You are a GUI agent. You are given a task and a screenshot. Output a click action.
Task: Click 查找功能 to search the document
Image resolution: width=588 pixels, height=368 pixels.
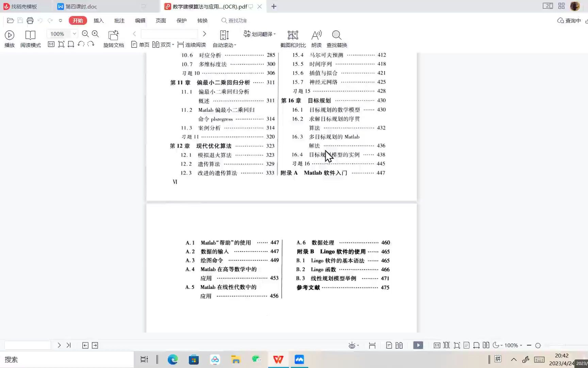tap(234, 20)
